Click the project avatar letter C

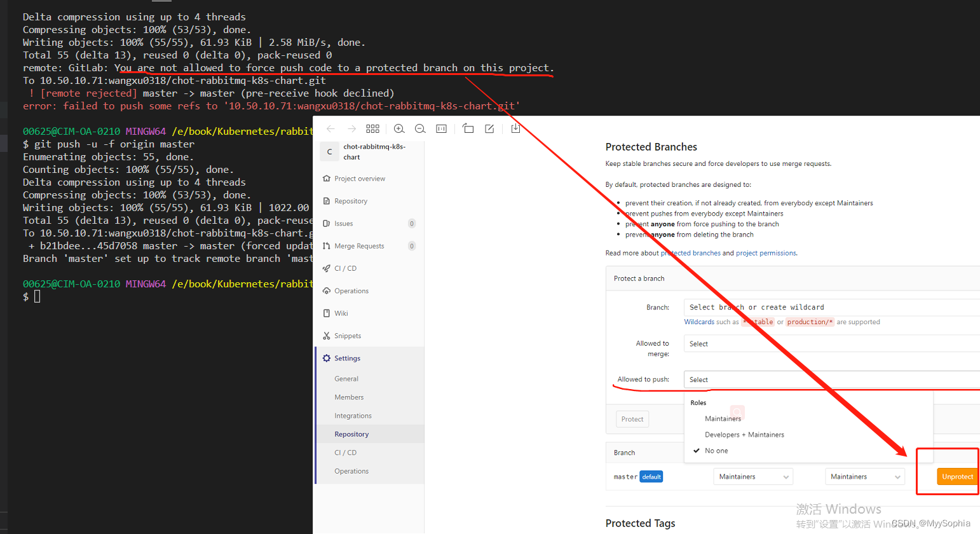pyautogui.click(x=329, y=152)
